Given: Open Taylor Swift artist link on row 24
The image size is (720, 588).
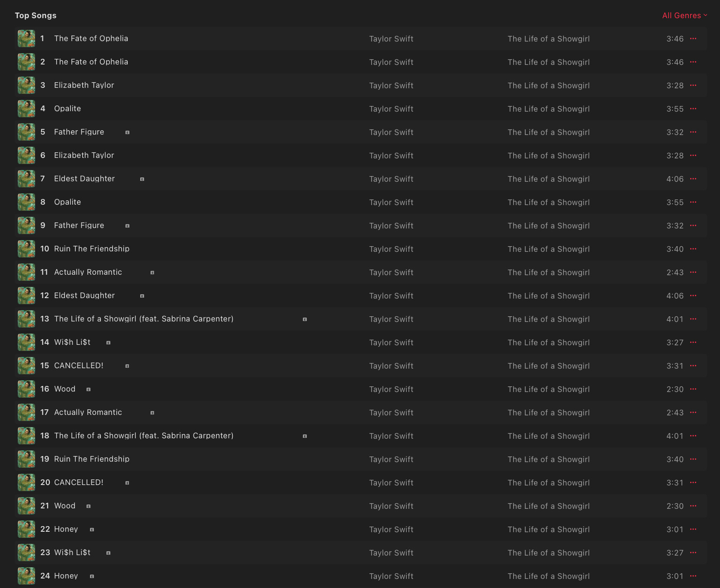Looking at the screenshot, I should tap(391, 576).
